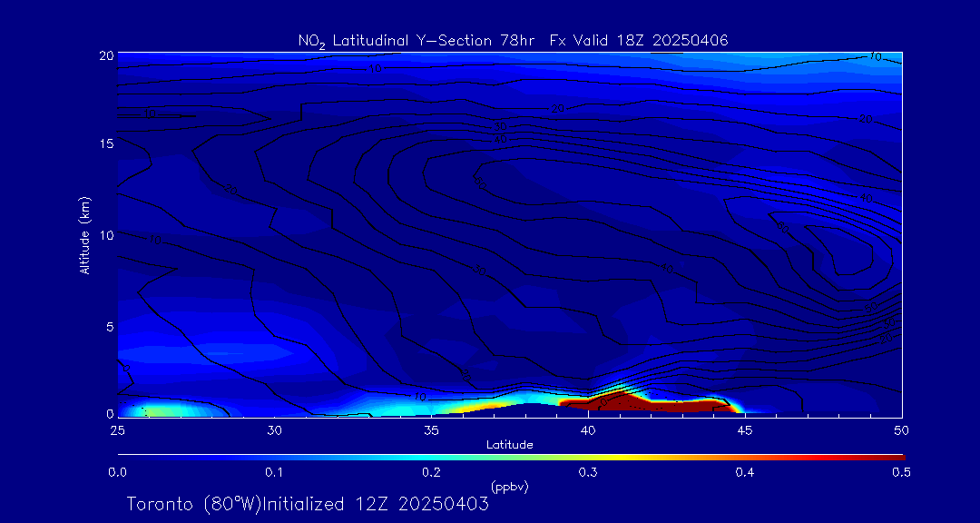This screenshot has height=523, width=980.
Task: Click latitude axis tick label 30
Action: point(274,429)
